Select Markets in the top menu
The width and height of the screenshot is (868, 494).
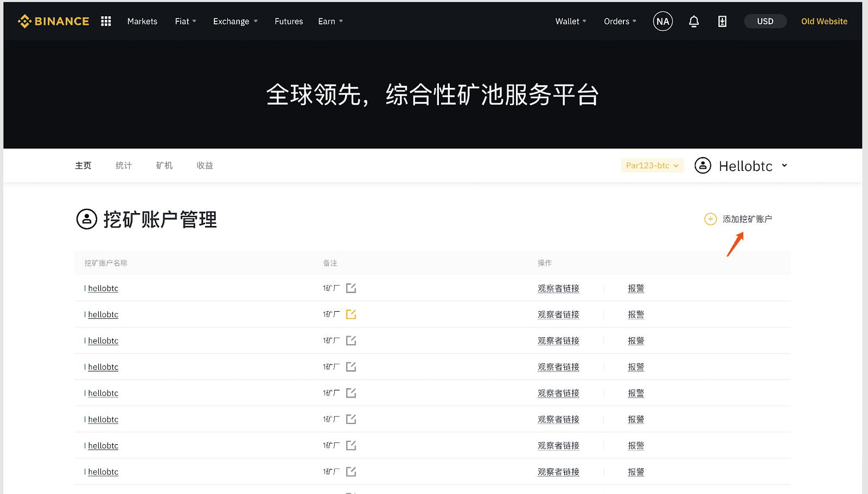[142, 21]
